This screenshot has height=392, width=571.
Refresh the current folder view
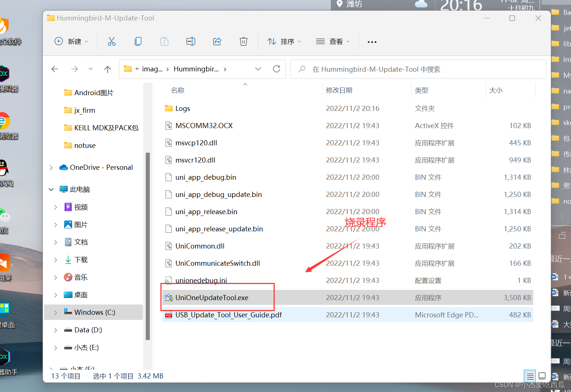pos(277,69)
